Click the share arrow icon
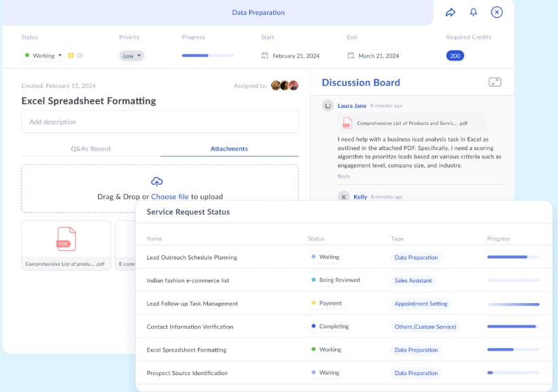 [x=451, y=12]
